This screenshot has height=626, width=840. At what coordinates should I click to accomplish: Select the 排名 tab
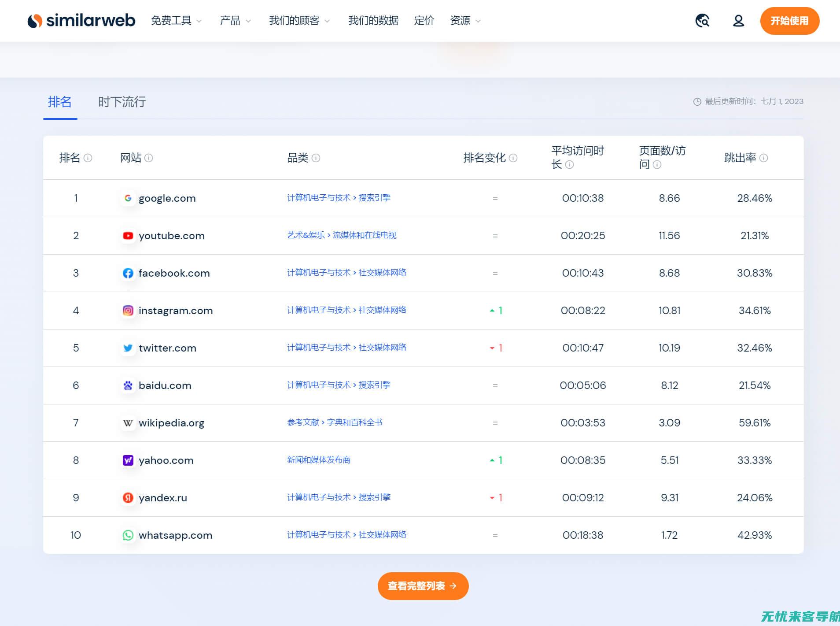pos(60,102)
